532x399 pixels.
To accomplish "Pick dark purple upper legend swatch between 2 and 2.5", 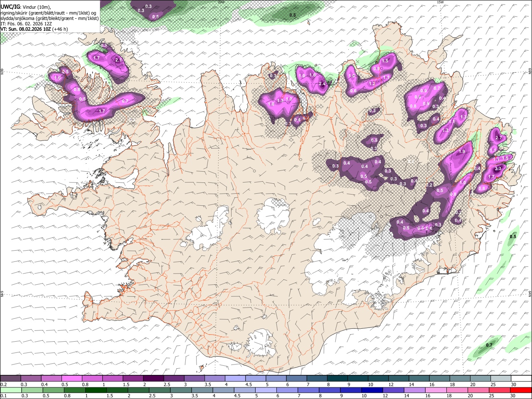I will click(x=153, y=379).
